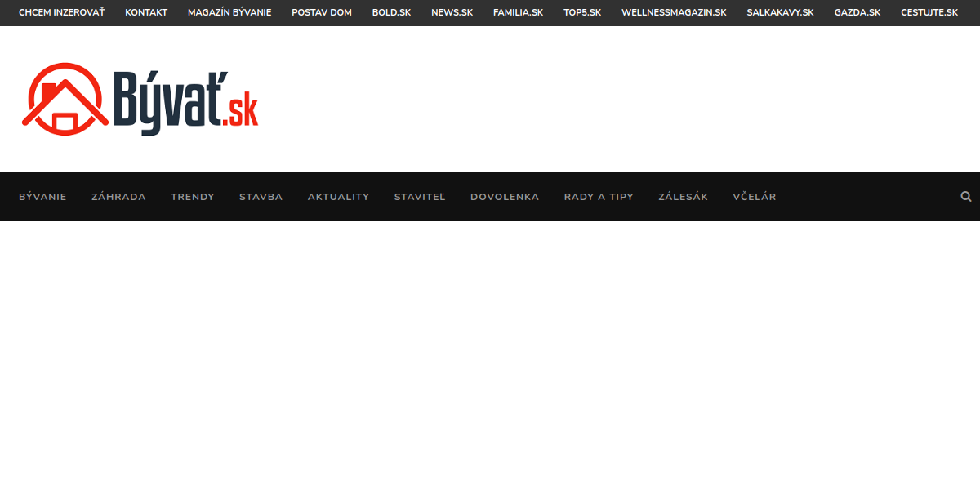Go to Wellnessmagazin.sk
Screen dimensions: 980x490
pos(674,12)
